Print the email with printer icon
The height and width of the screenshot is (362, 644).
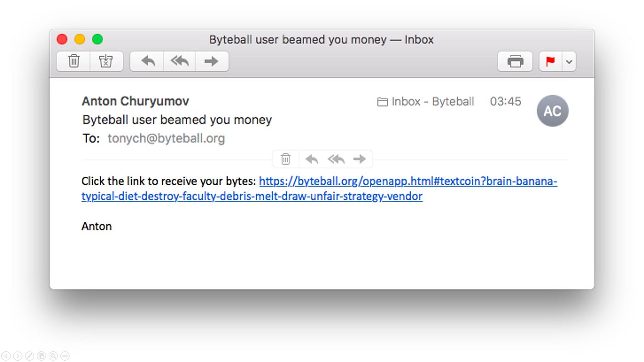[x=515, y=61]
